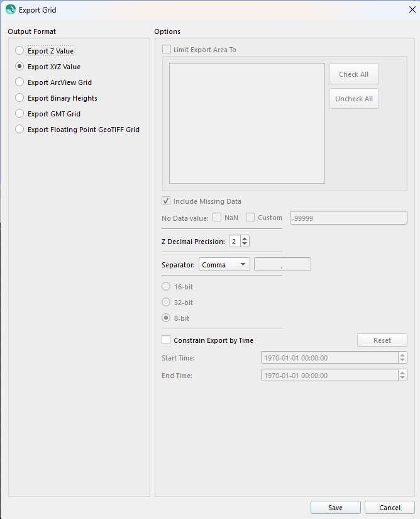The height and width of the screenshot is (519, 420).
Task: Click the Start Time spinner up arrow
Action: (402, 355)
